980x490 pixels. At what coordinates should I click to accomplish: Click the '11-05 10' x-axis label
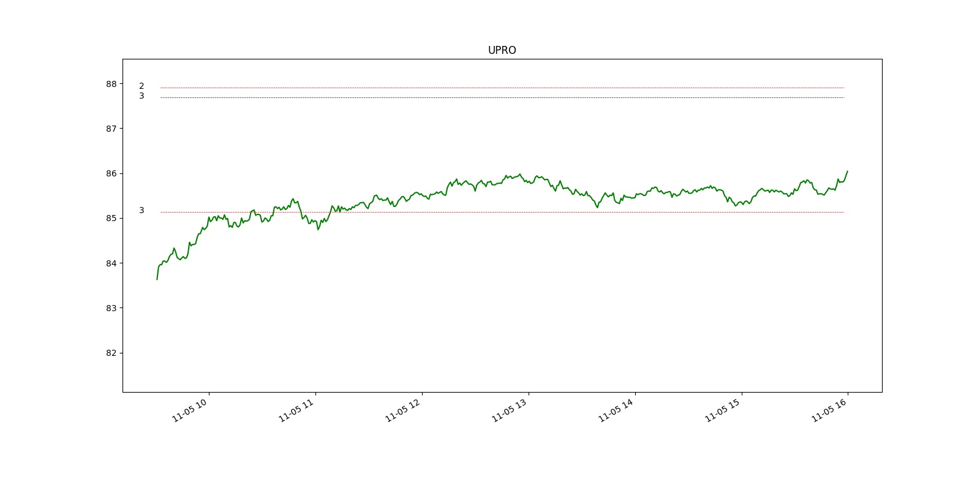click(190, 410)
